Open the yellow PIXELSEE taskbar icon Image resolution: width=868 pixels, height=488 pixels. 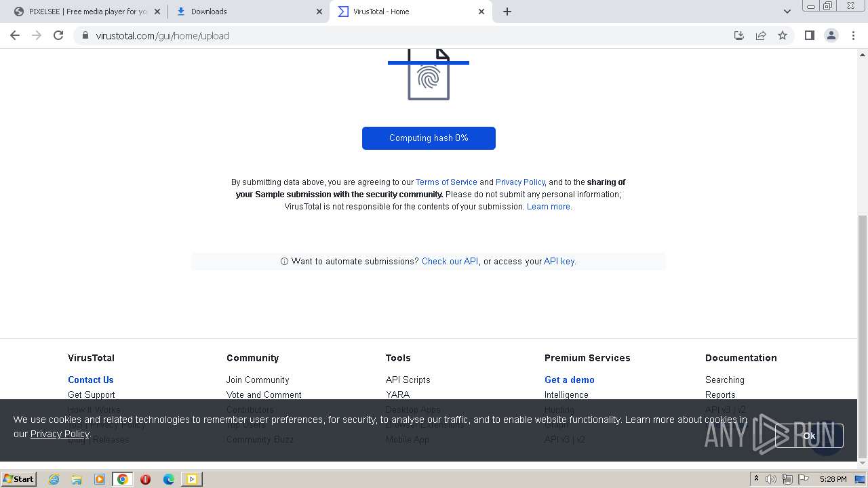pyautogui.click(x=192, y=479)
